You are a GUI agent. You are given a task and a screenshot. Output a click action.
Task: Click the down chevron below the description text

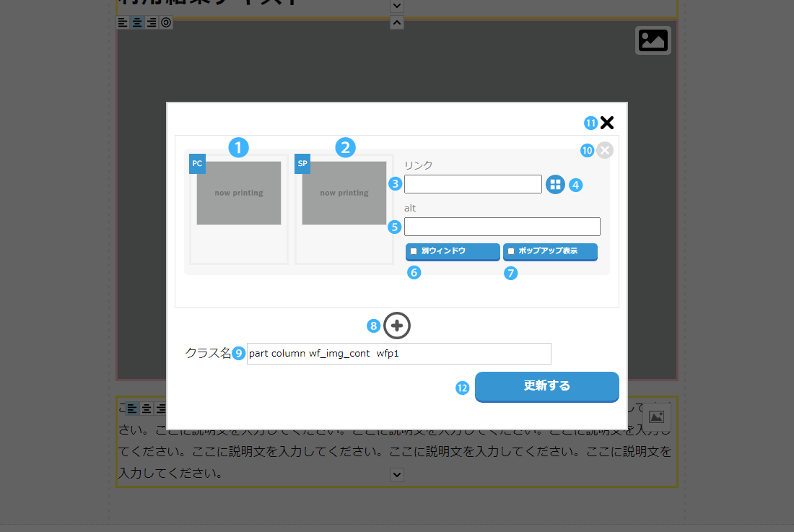pos(396,474)
